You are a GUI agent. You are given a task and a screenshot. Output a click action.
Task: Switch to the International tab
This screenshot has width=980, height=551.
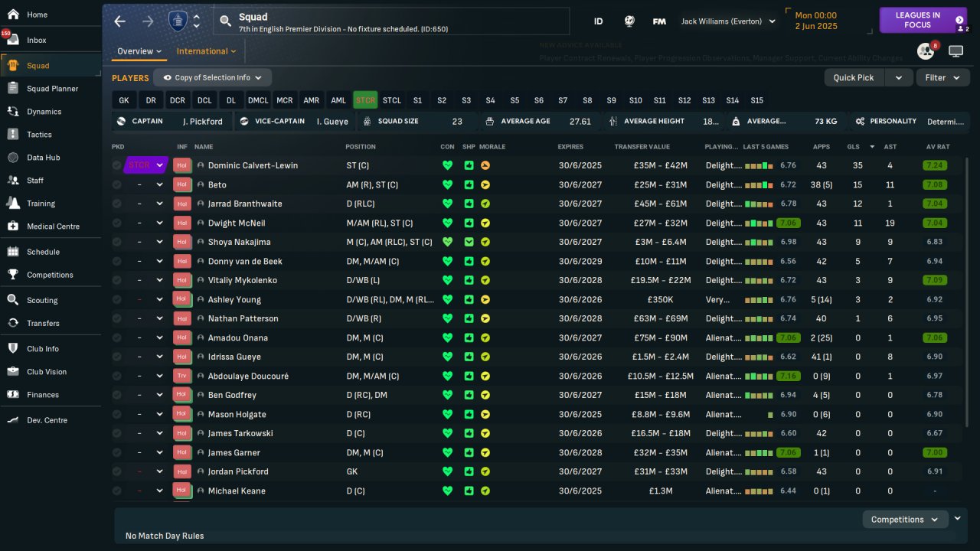coord(206,51)
